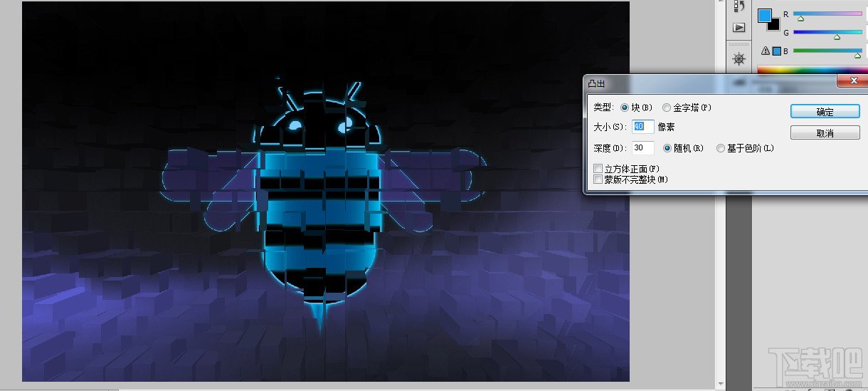
Task: Click the background black color swatch
Action: (774, 25)
